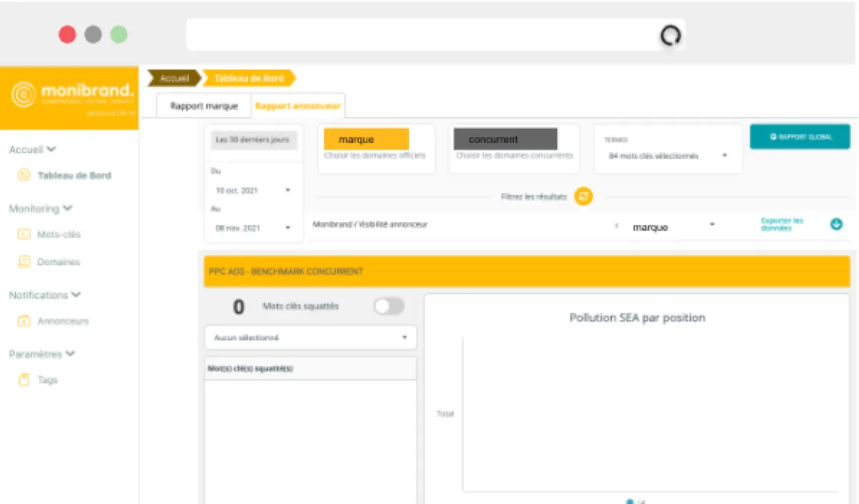Screen dimensions: 859x504
Task: Open the Aucun sélectionné dropdown
Action: [311, 337]
